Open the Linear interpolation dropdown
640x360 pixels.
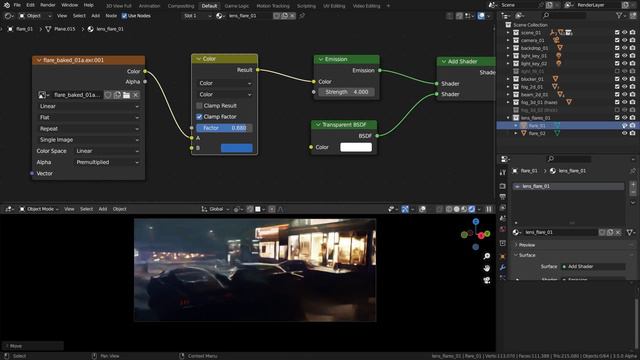coord(89,106)
